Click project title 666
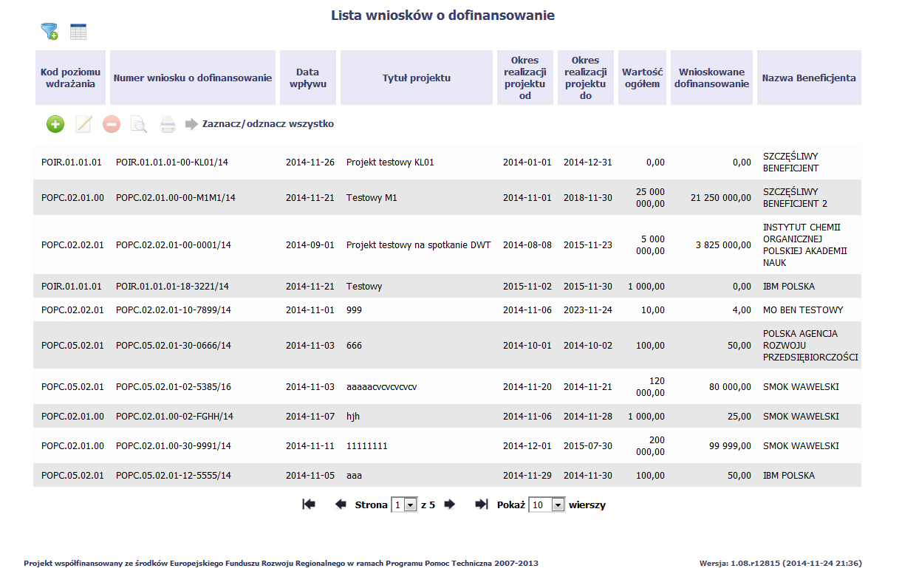This screenshot has width=916, height=588. 355,346
